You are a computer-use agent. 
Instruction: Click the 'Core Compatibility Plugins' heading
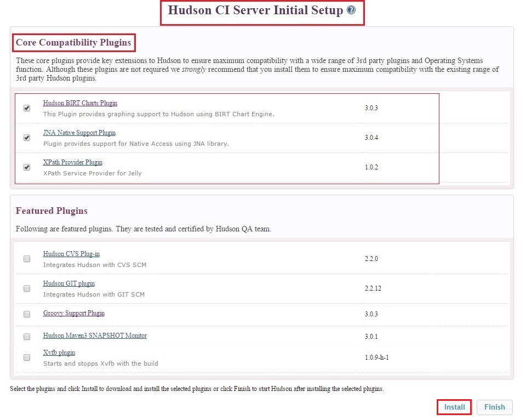tap(73, 43)
